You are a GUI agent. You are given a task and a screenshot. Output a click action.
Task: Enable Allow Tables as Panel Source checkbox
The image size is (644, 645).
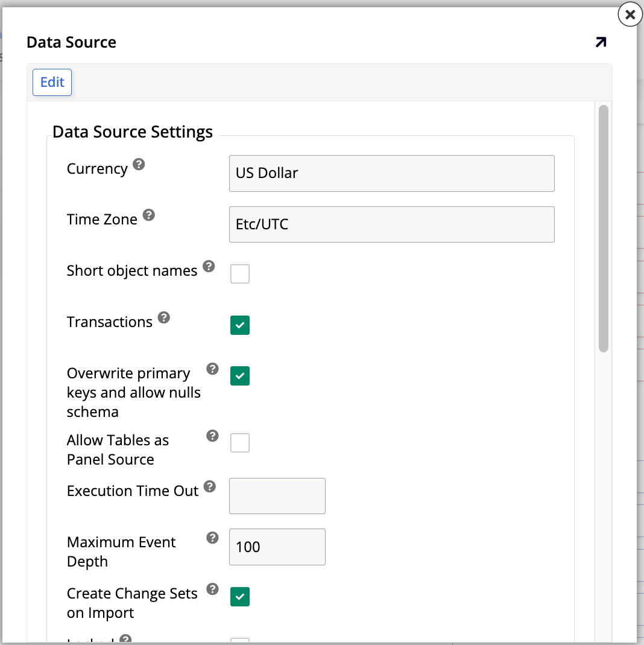(x=240, y=443)
